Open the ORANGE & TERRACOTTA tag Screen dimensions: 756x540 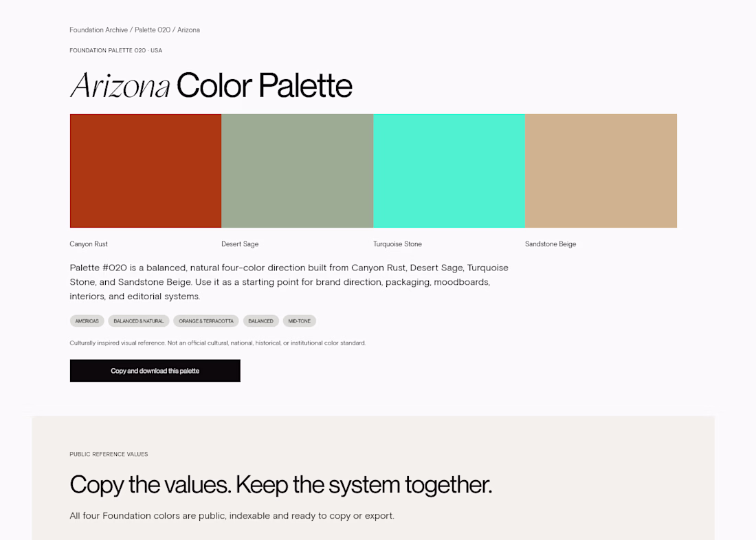coord(206,321)
